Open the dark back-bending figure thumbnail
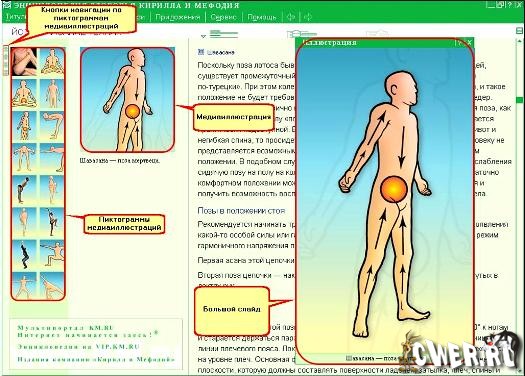Screen dimensions: 525x376 click(x=24, y=190)
